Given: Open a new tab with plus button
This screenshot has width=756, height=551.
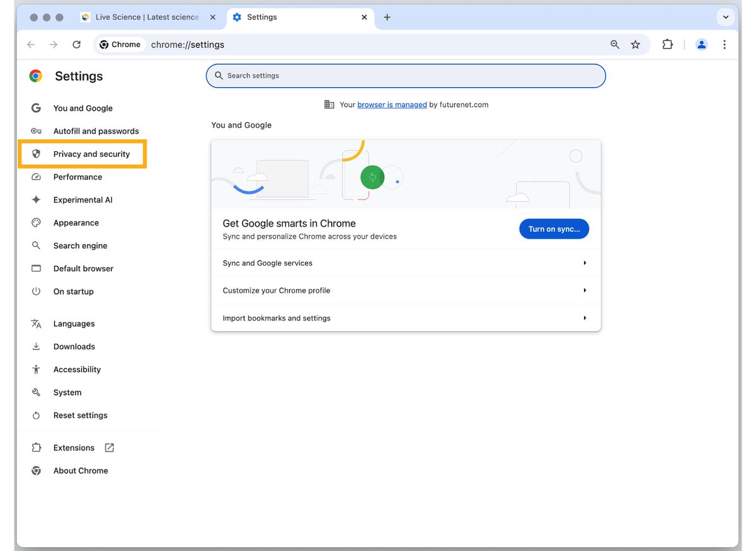Looking at the screenshot, I should point(387,17).
